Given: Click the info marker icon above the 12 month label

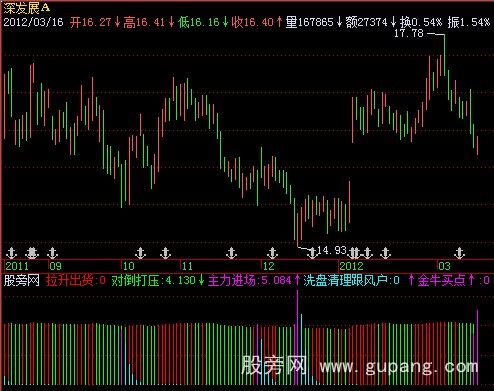Looking at the screenshot, I should (272, 253).
